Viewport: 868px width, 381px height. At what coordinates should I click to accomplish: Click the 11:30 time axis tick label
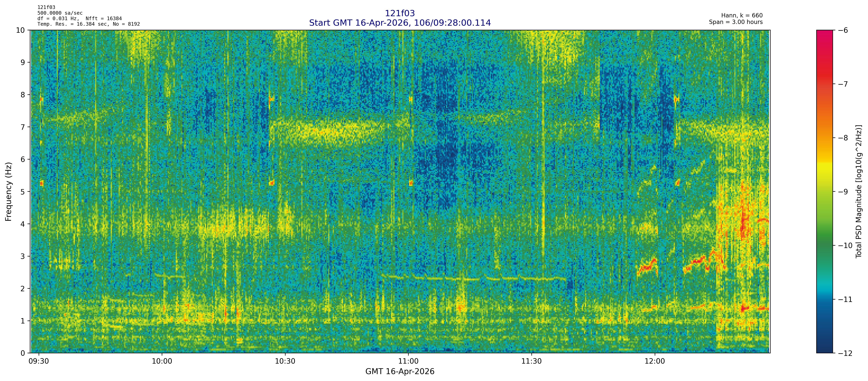coord(531,362)
